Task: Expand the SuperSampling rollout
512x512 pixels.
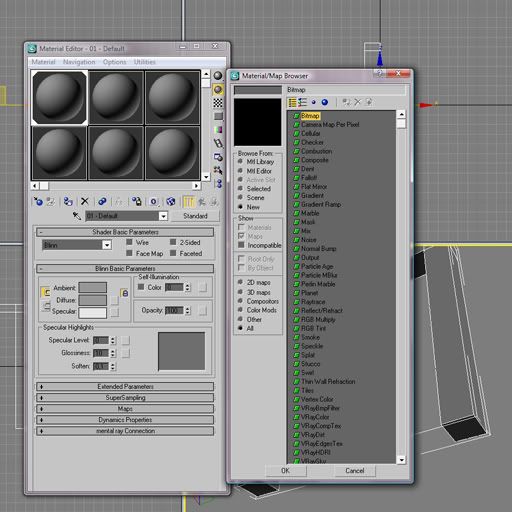Action: (125, 397)
